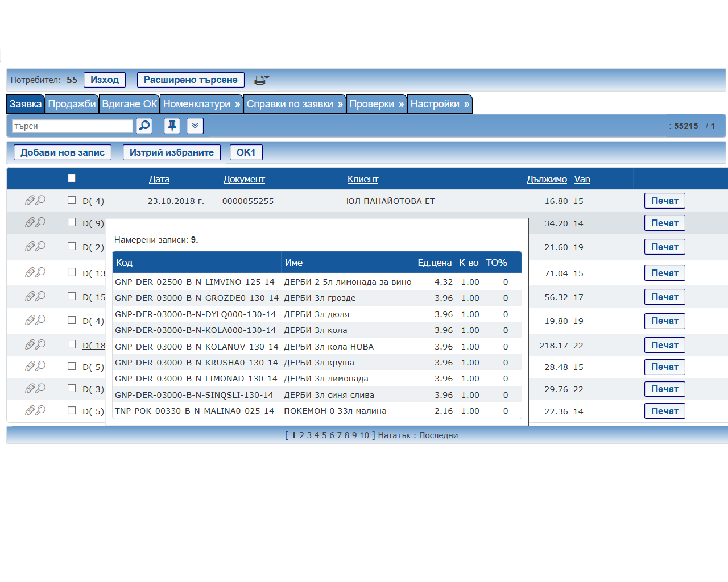The image size is (728, 582).
Task: Edit the D( 9) row using its pencil icon
Action: click(x=30, y=223)
